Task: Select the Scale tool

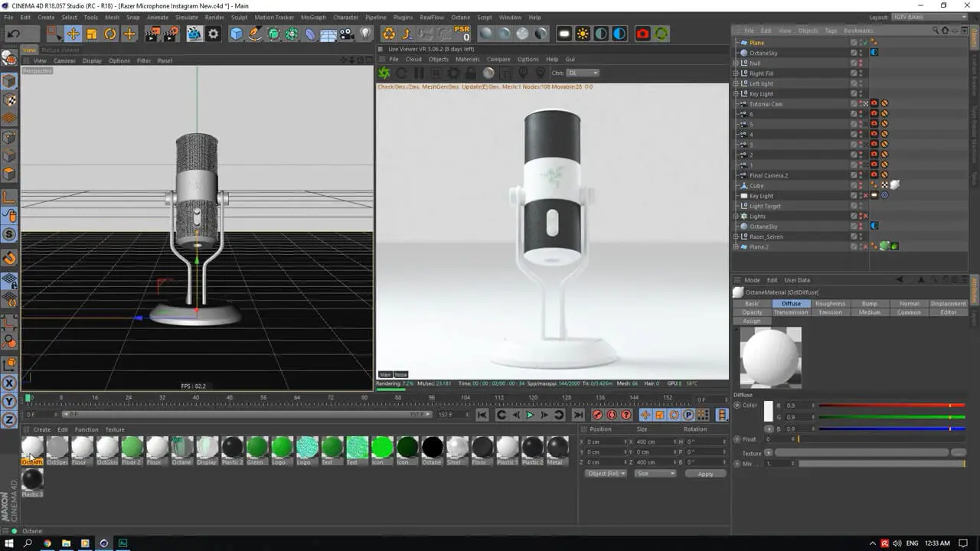Action: click(x=92, y=34)
